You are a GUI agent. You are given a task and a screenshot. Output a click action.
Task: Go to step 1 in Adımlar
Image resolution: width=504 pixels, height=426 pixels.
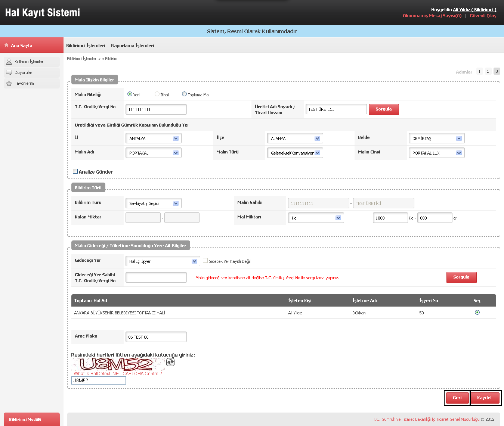click(480, 71)
